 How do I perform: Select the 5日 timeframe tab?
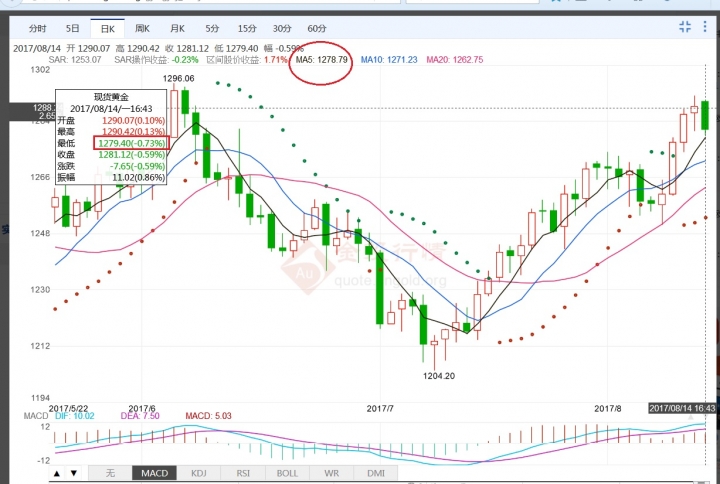[x=72, y=29]
